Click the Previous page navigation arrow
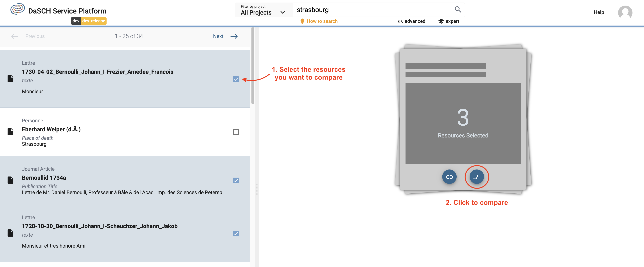 (15, 36)
